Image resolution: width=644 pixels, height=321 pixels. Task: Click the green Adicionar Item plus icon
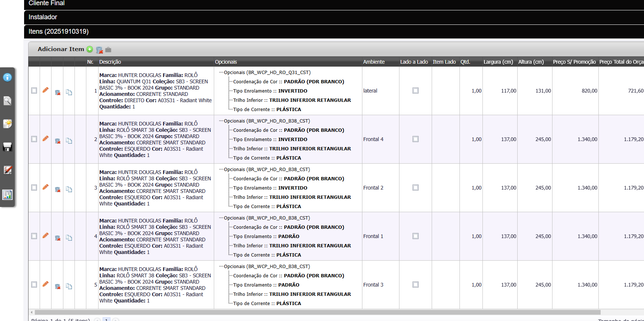pos(90,49)
